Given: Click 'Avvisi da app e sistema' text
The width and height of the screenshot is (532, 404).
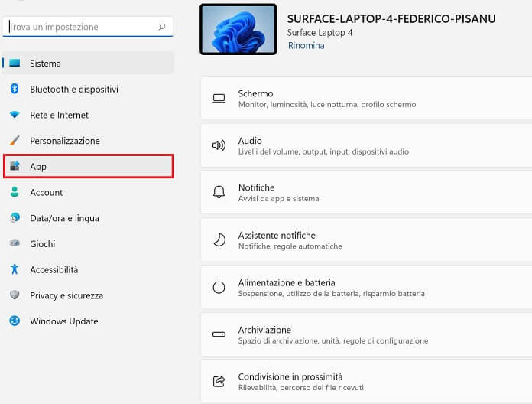Looking at the screenshot, I should 278,199.
